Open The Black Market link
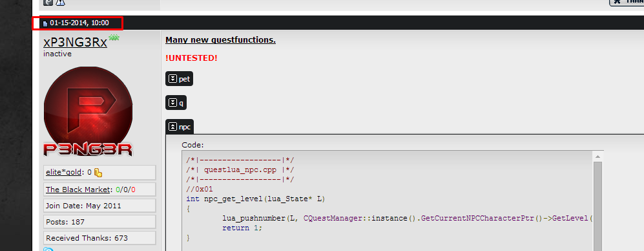The image size is (644, 251). coord(78,190)
